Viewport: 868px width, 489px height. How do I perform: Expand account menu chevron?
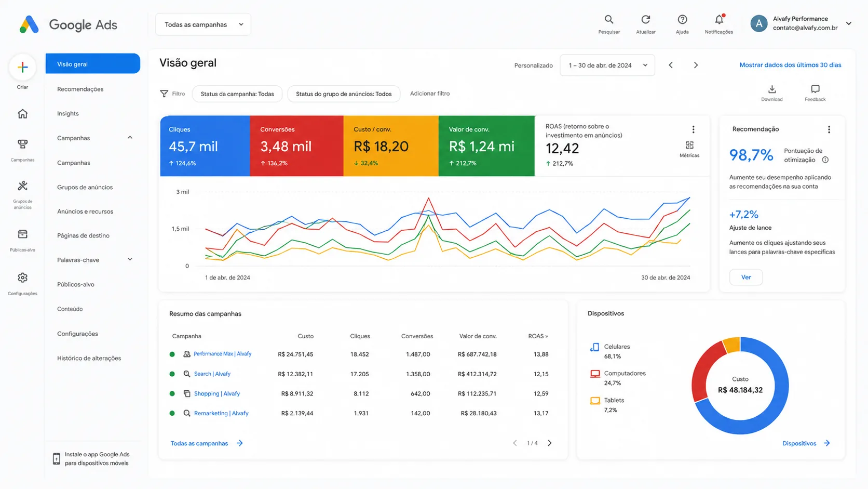click(x=849, y=23)
